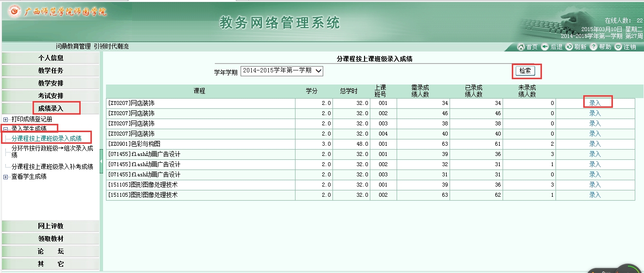Viewport: 644px width, 273px height.
Task: Expand the 查看学生成绩 tree node
Action: [6, 177]
